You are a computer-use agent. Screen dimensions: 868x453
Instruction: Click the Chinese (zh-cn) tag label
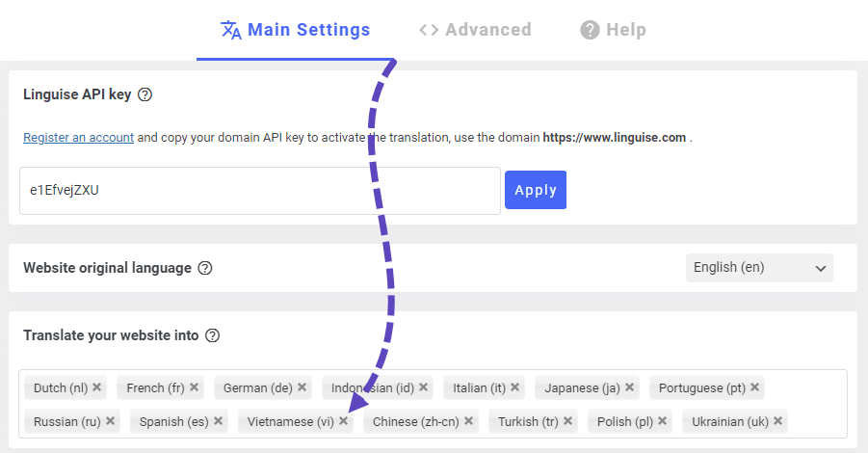(x=416, y=422)
